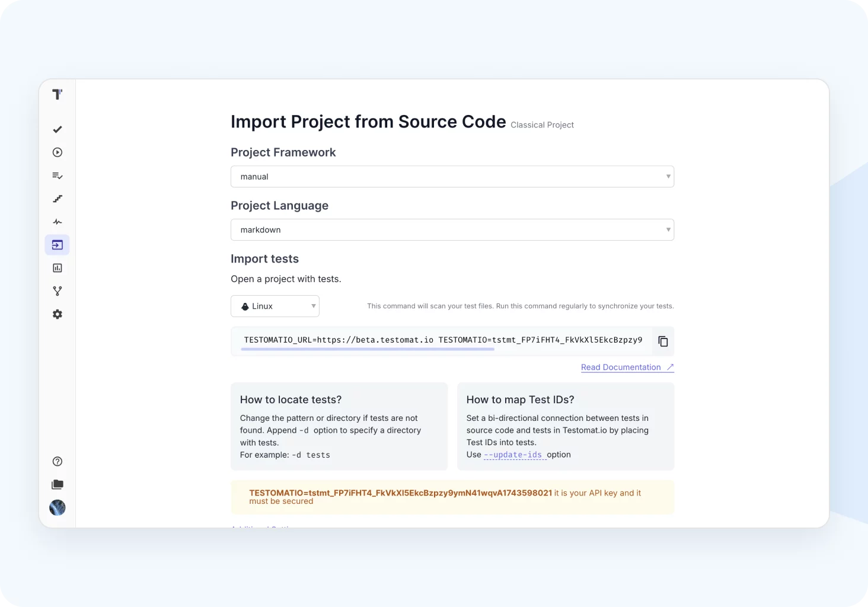Open the user profile avatar
868x607 pixels.
[58, 507]
